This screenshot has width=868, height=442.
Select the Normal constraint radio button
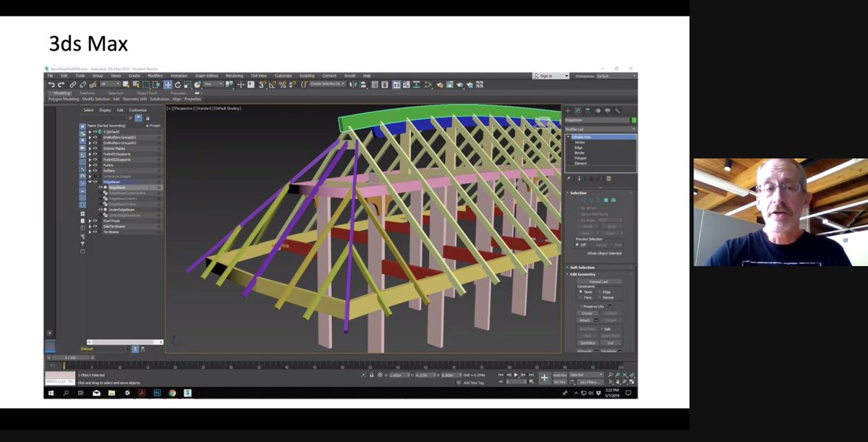(x=599, y=297)
